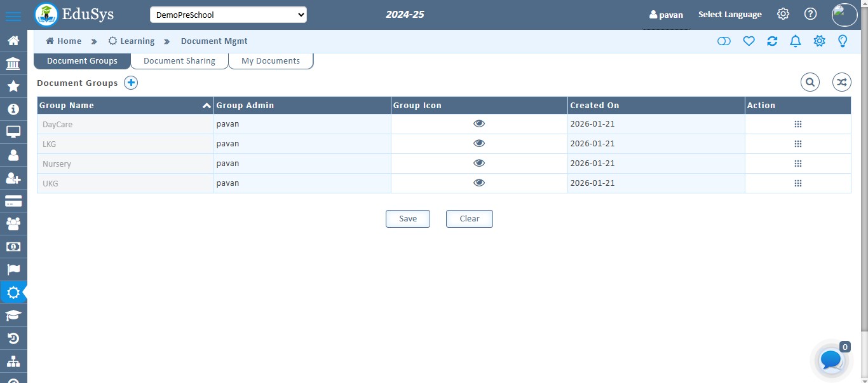Open the DemoPreSchool school dropdown
The image size is (868, 383).
(x=228, y=15)
